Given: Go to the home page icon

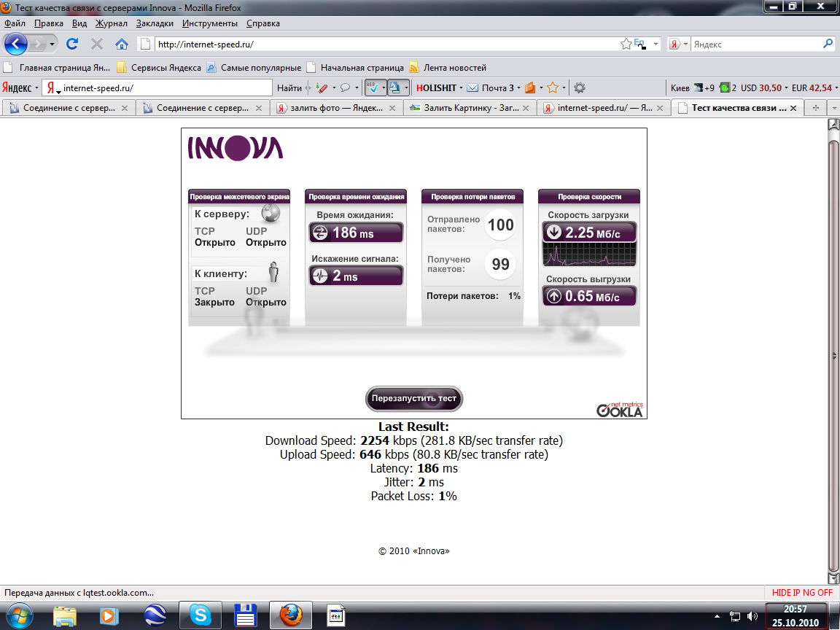Looking at the screenshot, I should [x=122, y=44].
